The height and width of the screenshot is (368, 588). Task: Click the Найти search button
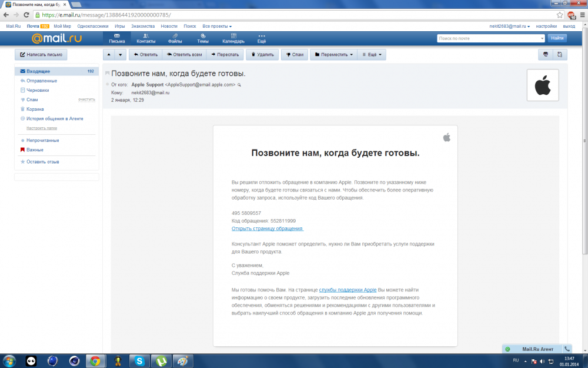coord(557,38)
